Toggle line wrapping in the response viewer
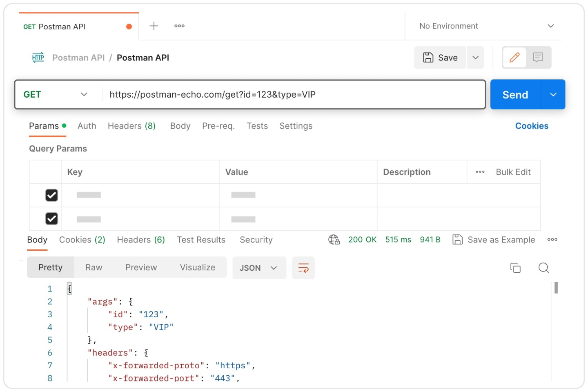The image size is (588, 392). click(x=303, y=268)
